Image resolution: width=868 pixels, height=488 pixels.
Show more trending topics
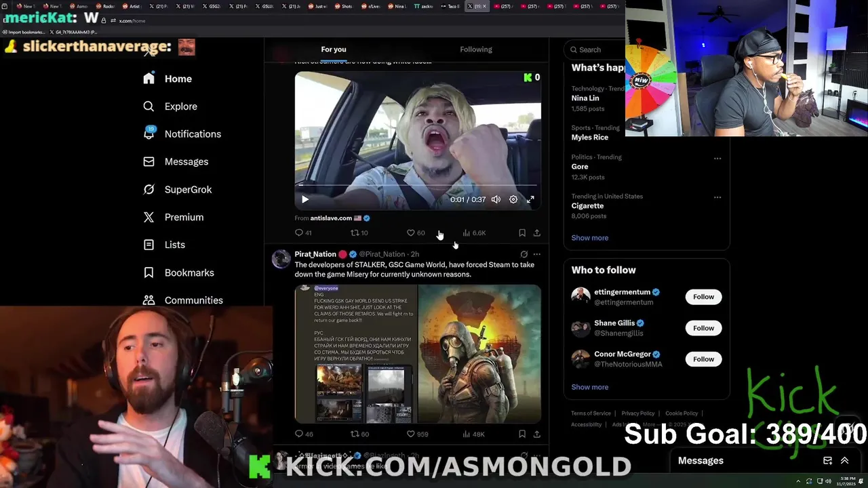tap(589, 238)
